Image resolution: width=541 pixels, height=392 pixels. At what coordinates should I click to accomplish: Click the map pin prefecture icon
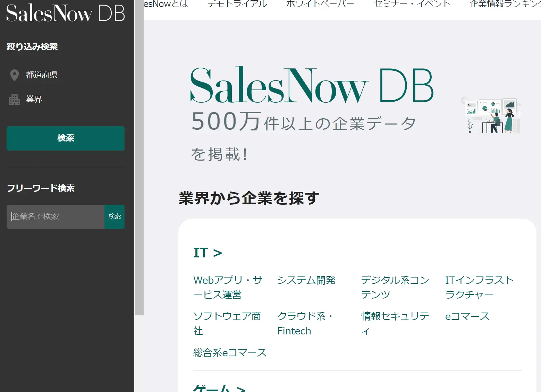pyautogui.click(x=15, y=75)
